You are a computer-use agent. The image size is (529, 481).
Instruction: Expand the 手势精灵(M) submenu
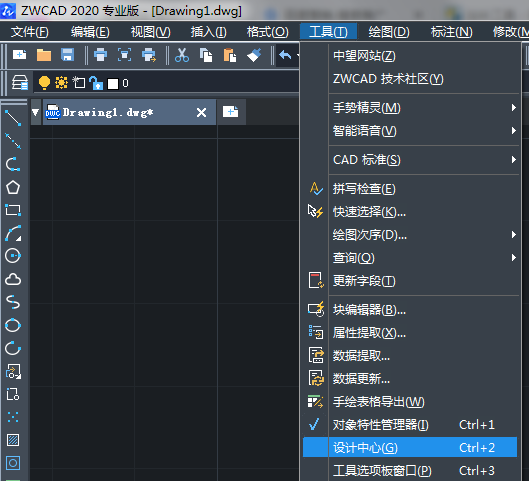pyautogui.click(x=410, y=108)
